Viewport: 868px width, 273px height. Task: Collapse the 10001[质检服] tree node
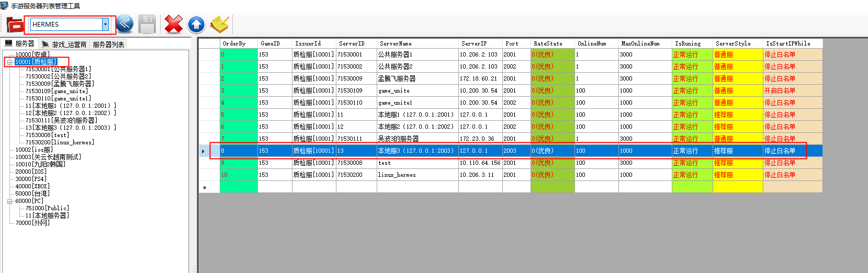10,62
